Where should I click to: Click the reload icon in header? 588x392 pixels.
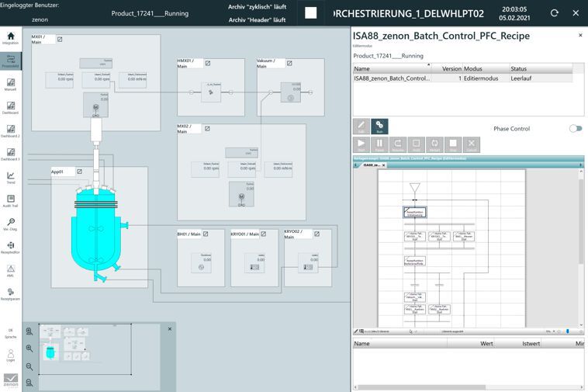tap(554, 13)
